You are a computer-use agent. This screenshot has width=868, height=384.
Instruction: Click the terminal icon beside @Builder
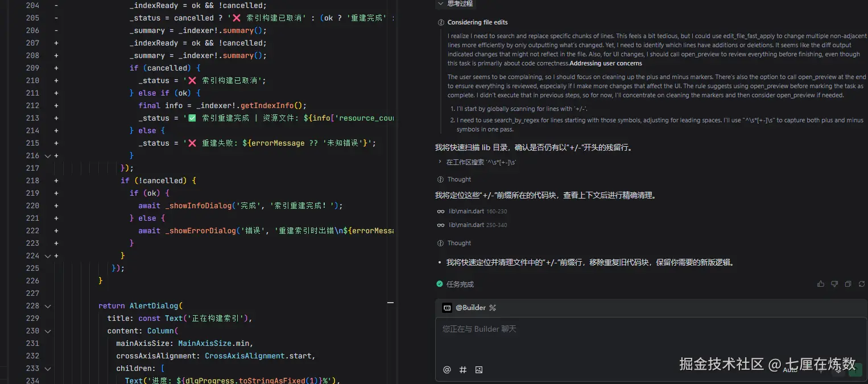point(447,307)
